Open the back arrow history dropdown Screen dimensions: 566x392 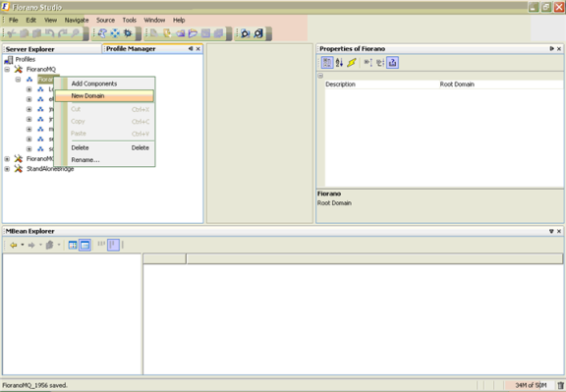point(23,245)
